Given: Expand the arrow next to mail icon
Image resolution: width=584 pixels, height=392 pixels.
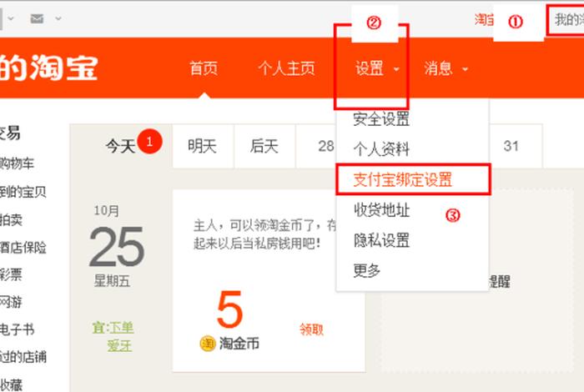Looking at the screenshot, I should coord(58,18).
